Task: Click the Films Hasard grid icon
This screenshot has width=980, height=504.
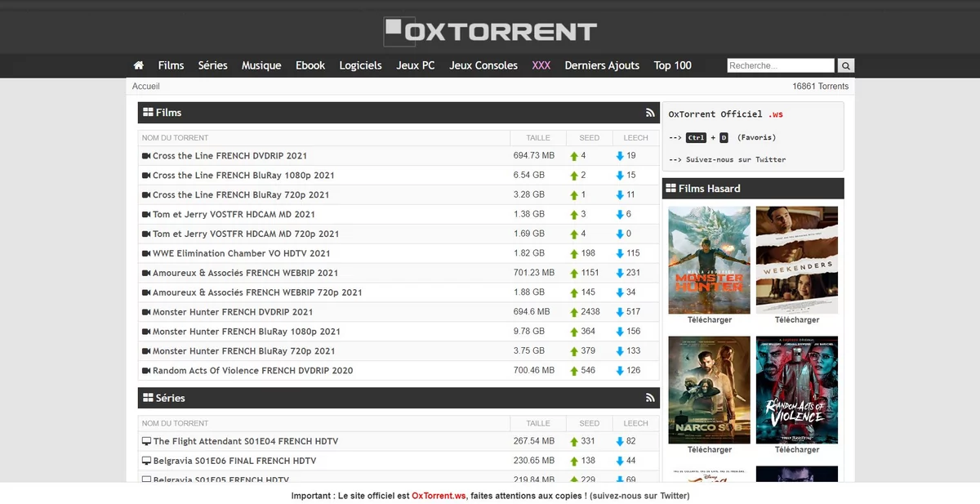Action: (x=670, y=189)
